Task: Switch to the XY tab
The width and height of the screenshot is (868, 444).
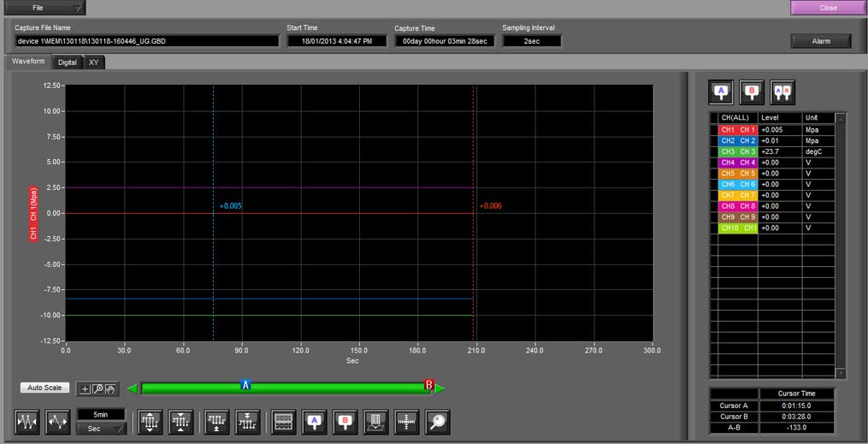Action: tap(94, 62)
